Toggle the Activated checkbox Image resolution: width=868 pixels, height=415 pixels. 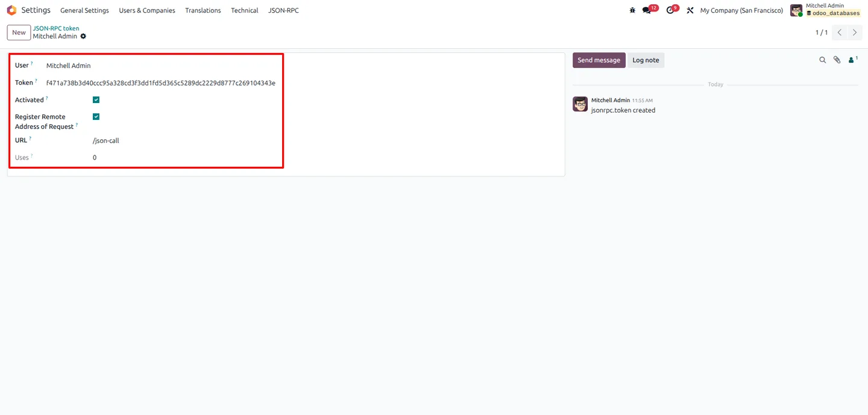click(x=96, y=100)
